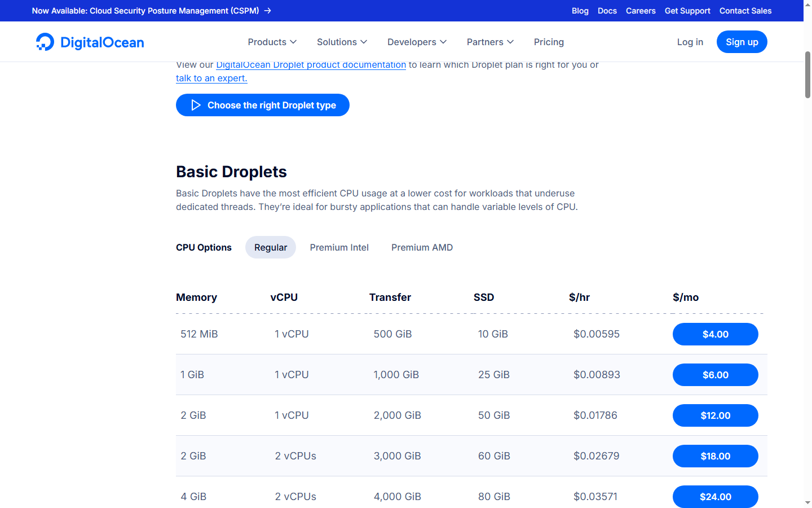The image size is (812, 508).
Task: Click the 4,000 GiB transfer cell
Action: pyautogui.click(x=398, y=497)
